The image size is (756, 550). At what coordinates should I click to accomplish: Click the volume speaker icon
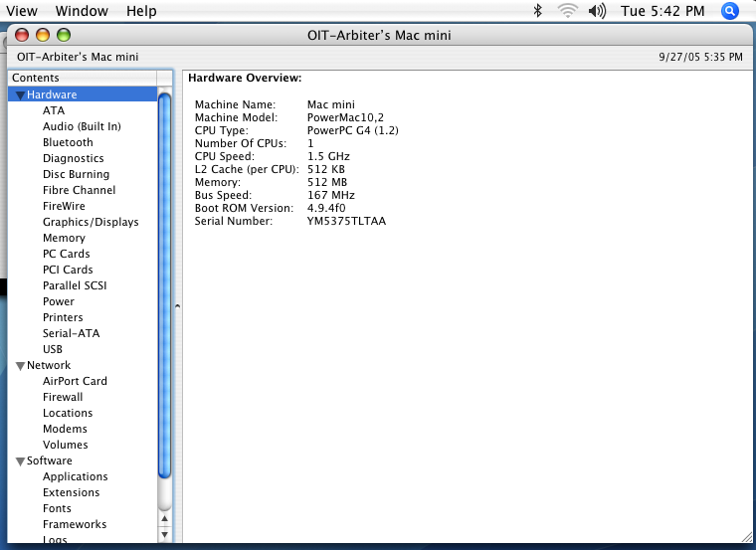tap(597, 11)
